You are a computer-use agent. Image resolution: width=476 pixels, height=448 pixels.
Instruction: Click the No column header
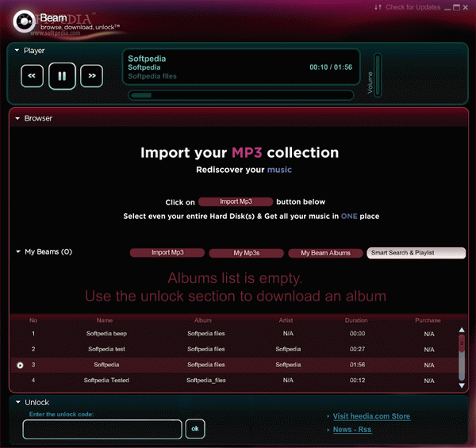[33, 320]
